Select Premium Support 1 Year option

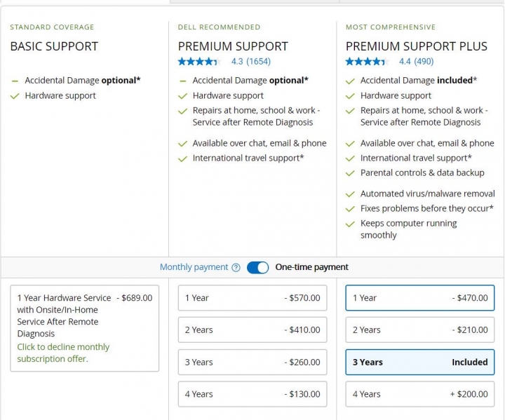click(252, 298)
